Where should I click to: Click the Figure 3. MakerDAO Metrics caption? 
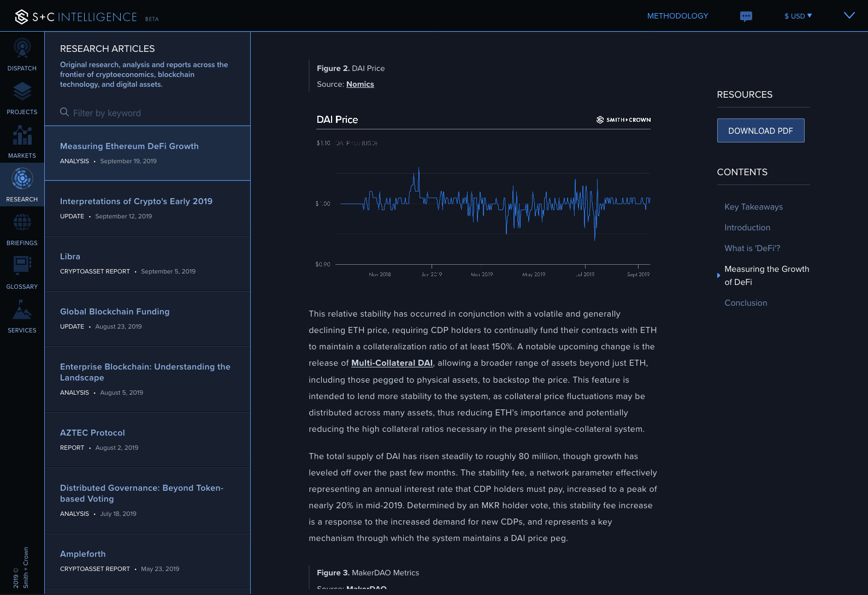point(368,573)
